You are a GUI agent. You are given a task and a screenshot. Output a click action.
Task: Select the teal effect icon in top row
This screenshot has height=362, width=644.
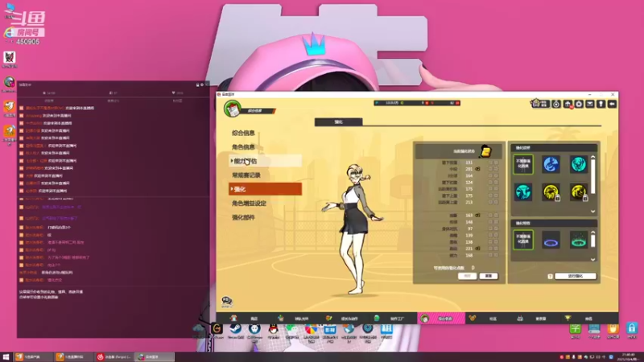pyautogui.click(x=579, y=165)
